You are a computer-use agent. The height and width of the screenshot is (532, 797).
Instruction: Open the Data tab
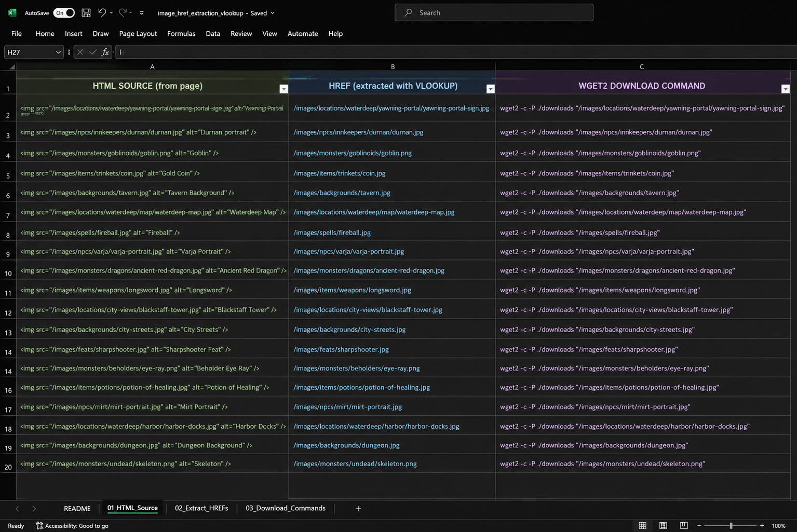pyautogui.click(x=213, y=33)
